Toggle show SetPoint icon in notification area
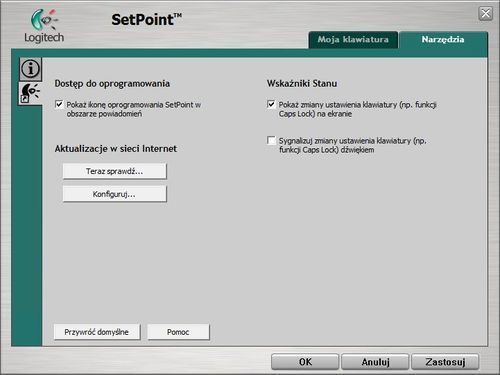500x375 pixels. 59,105
